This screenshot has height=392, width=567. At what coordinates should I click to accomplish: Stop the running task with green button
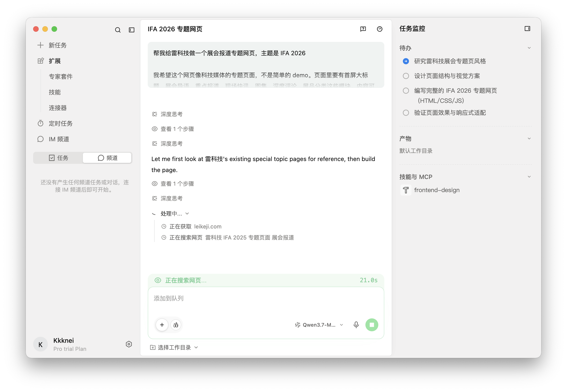[x=372, y=325]
